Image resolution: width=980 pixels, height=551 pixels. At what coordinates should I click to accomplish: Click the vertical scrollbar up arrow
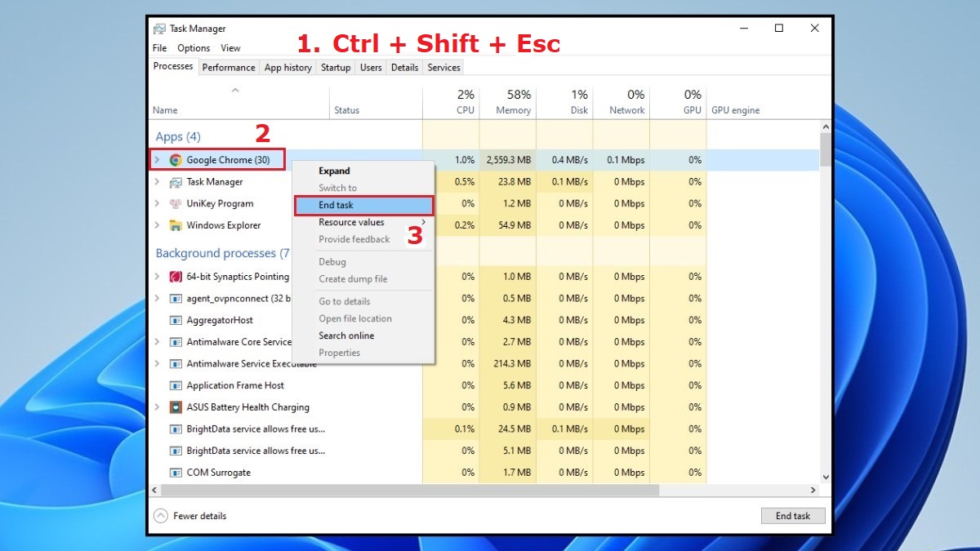[x=826, y=127]
